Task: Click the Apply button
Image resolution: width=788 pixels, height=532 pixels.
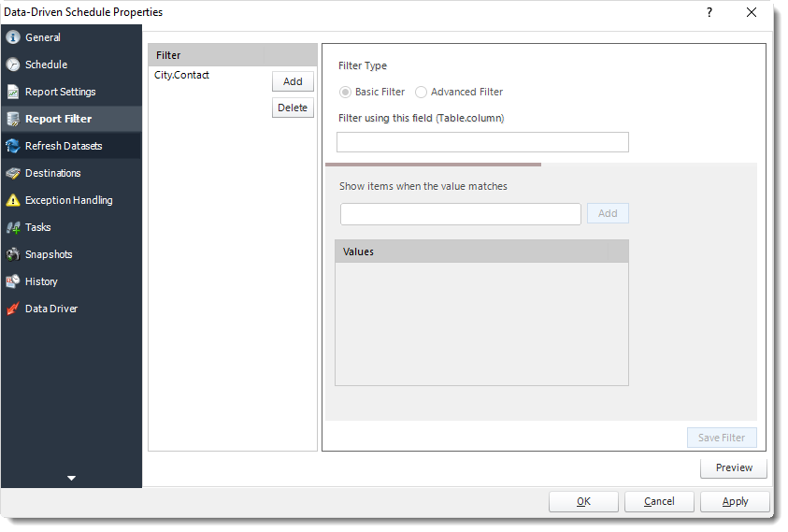Action: click(x=735, y=501)
